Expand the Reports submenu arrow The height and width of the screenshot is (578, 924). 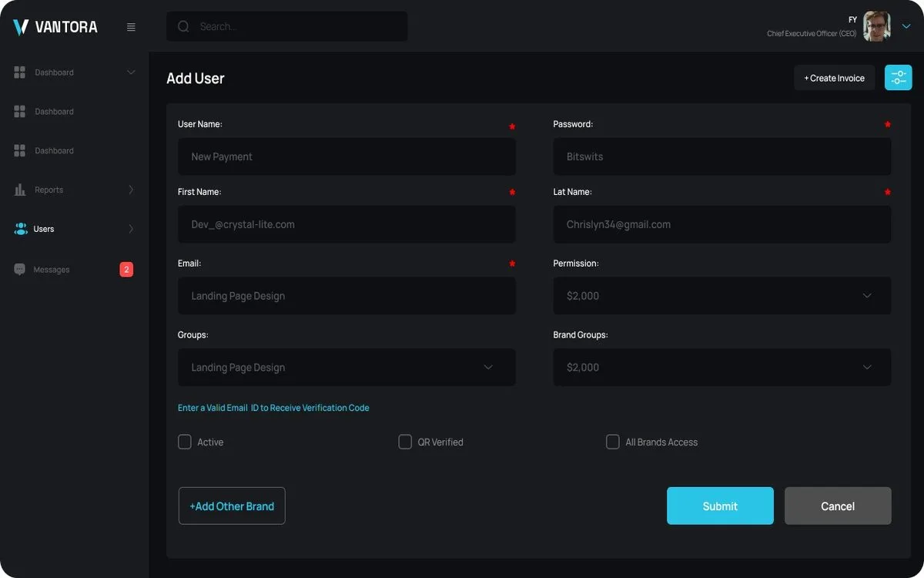(x=131, y=190)
